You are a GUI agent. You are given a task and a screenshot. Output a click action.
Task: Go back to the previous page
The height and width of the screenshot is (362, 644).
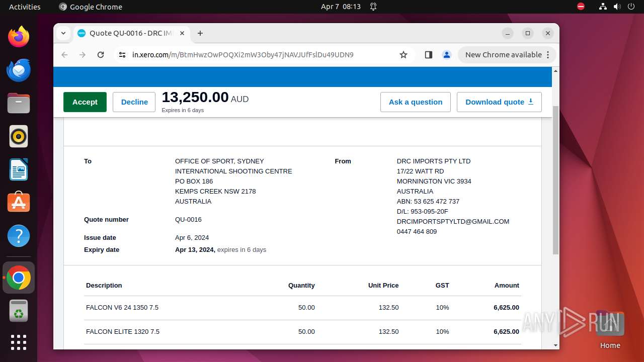tap(64, 55)
